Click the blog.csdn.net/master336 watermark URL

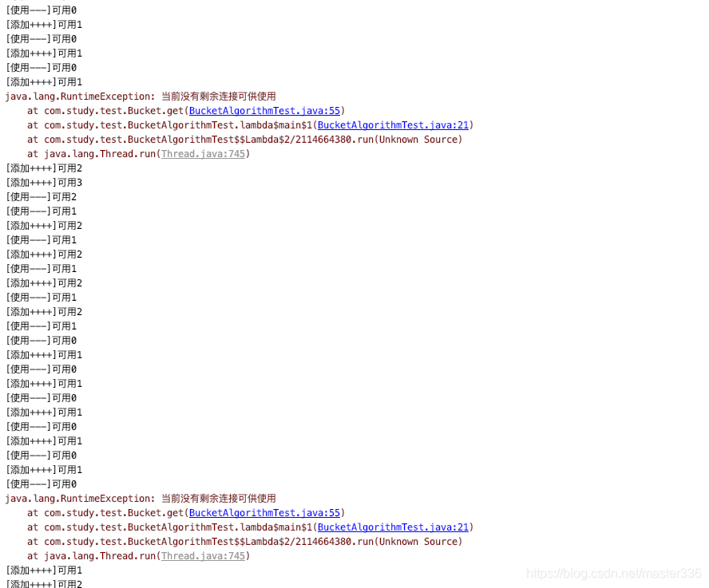[614, 574]
